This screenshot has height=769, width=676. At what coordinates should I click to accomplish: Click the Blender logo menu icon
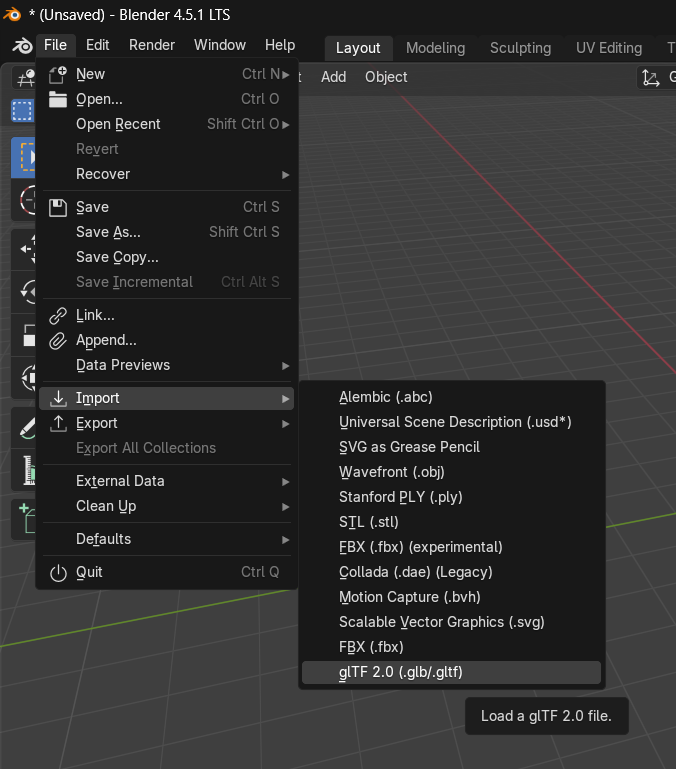click(x=22, y=46)
